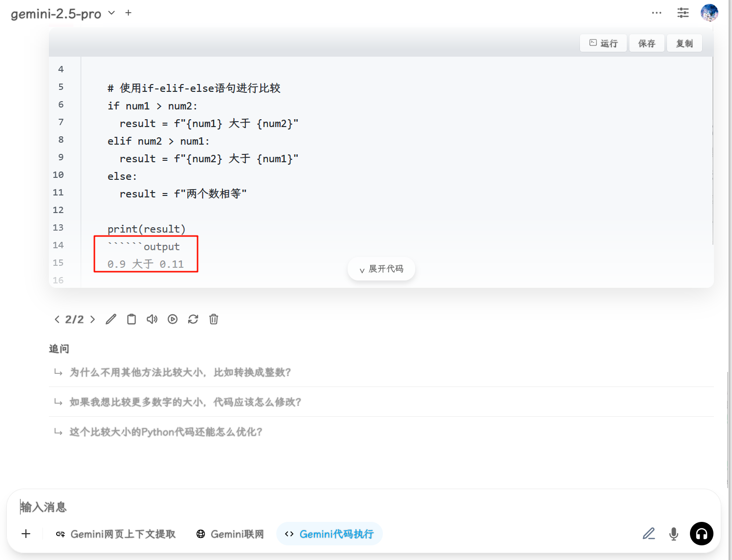Select follow-up 这个比较大小的Python代码还能怎么优化
Screen dimensions: 732x560
pyautogui.click(x=381, y=432)
